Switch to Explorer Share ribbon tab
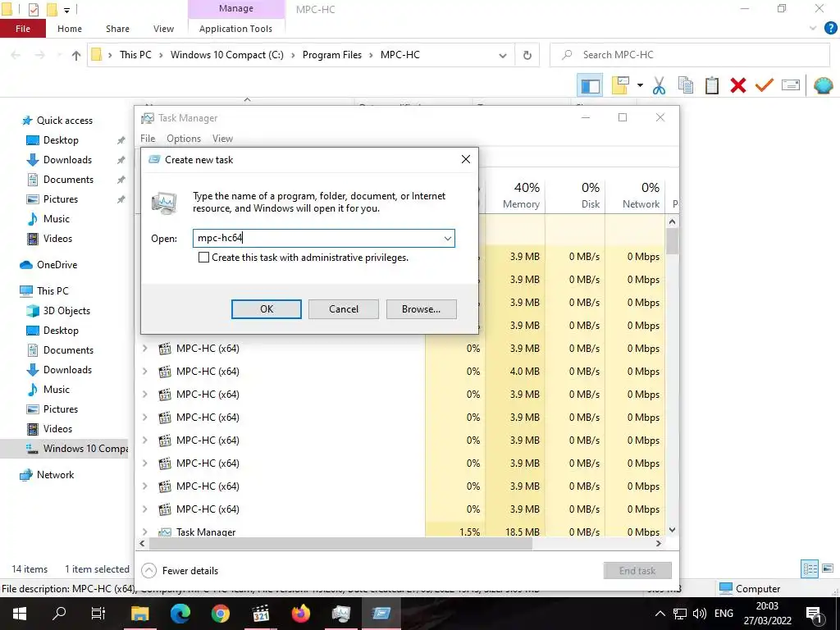The image size is (840, 630). [x=117, y=29]
